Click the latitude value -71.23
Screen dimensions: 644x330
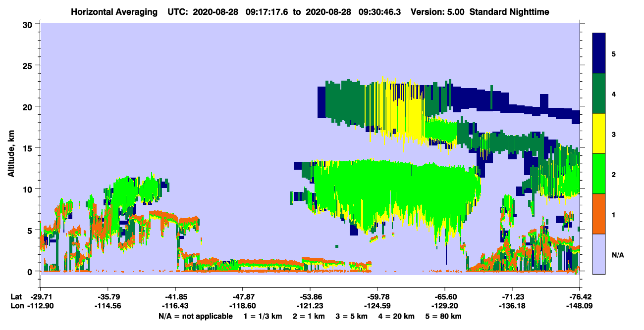[512, 297]
